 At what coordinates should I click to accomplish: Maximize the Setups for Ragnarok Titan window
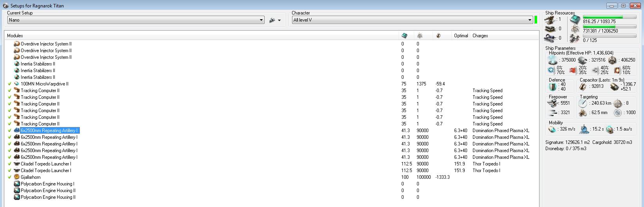coord(623,5)
